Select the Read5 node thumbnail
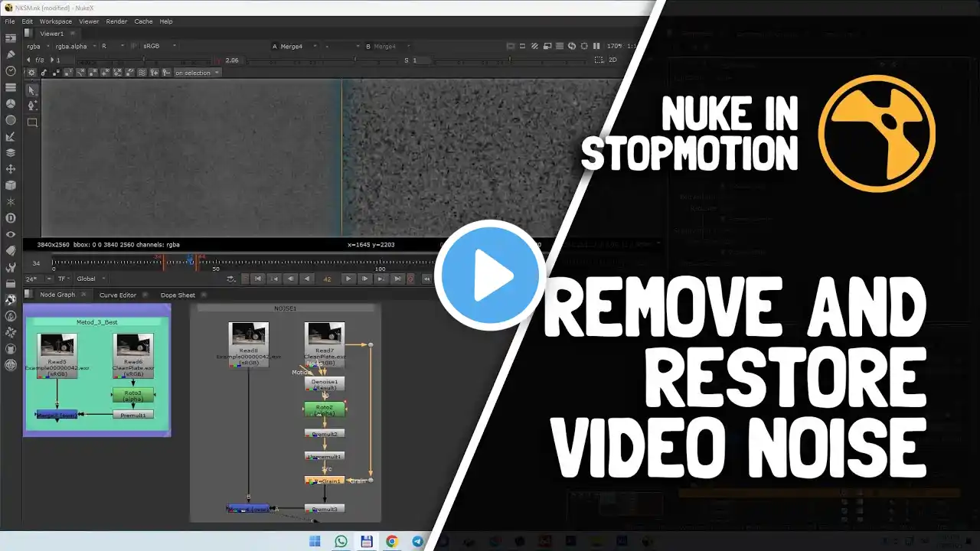Screen dimensions: 980x551 pos(57,344)
